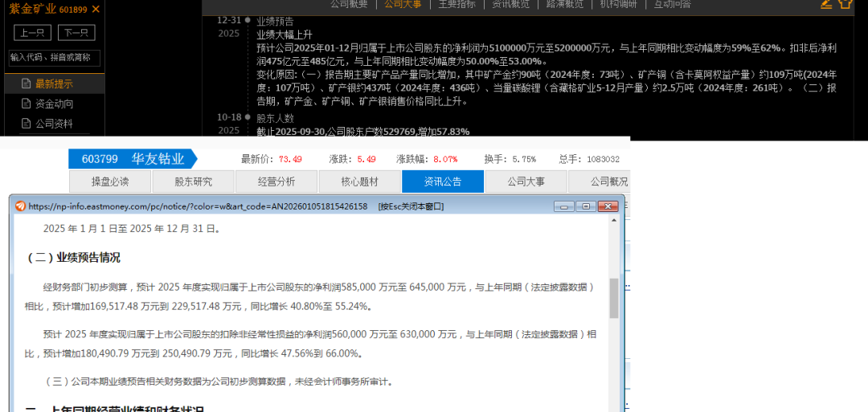This screenshot has height=412, width=868.
Task: Maximize the notice popup window
Action: [586, 206]
